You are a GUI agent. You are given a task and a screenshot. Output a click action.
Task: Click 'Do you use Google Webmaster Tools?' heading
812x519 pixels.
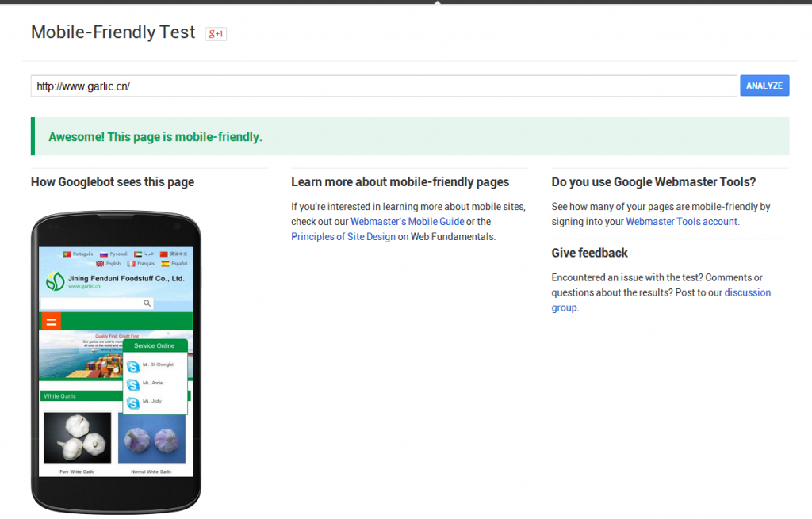click(x=653, y=182)
